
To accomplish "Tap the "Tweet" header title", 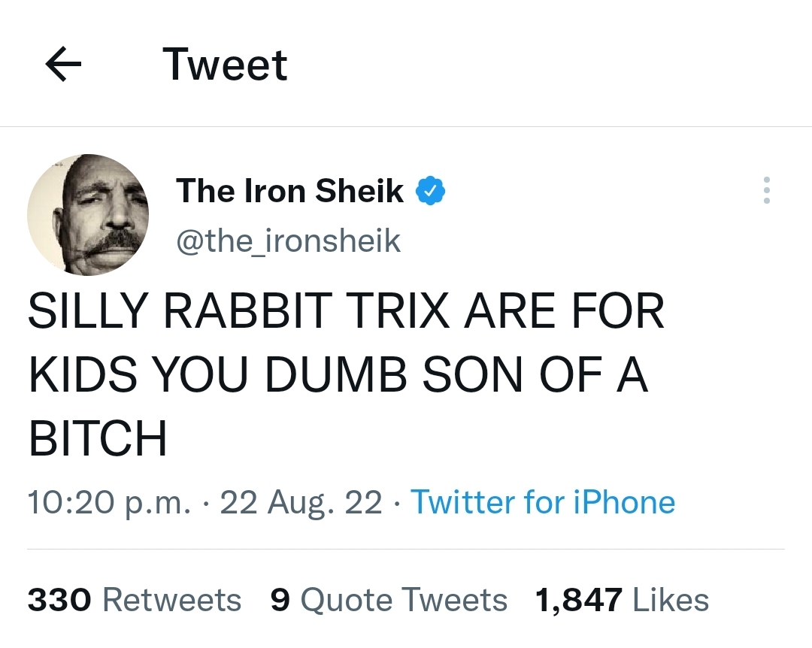I will [225, 65].
